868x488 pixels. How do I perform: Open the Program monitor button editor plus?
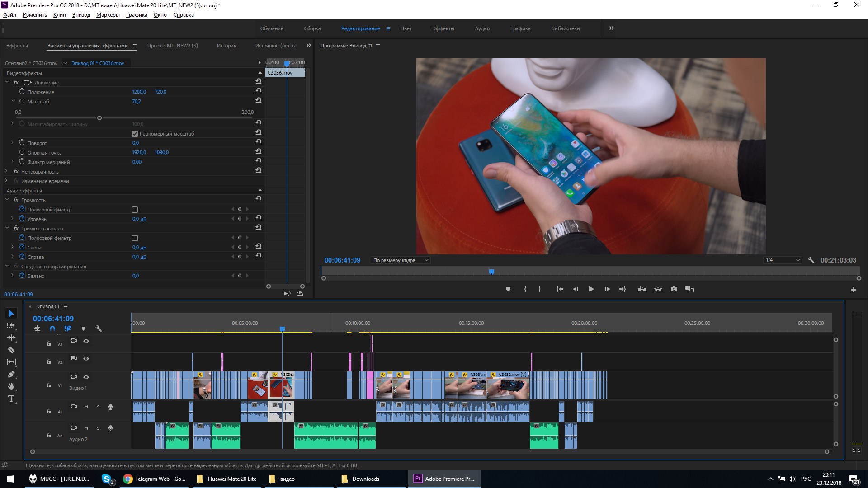pos(853,290)
